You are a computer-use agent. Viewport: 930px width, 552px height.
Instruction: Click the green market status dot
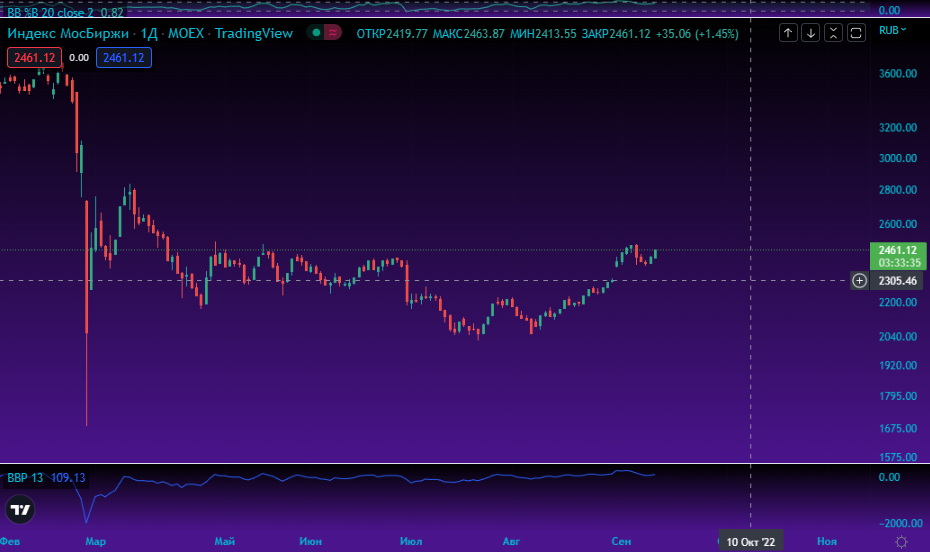(316, 33)
